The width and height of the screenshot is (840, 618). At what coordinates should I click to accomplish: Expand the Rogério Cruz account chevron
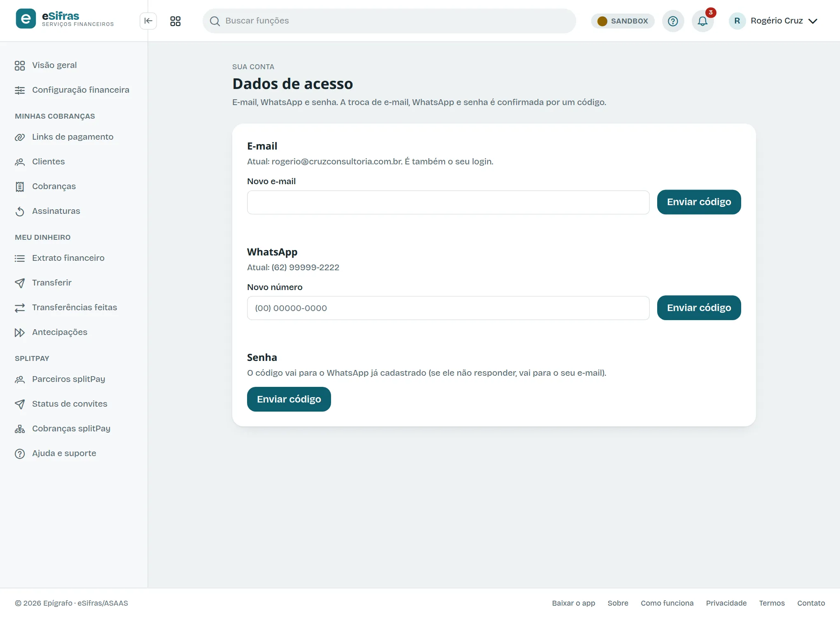[812, 21]
